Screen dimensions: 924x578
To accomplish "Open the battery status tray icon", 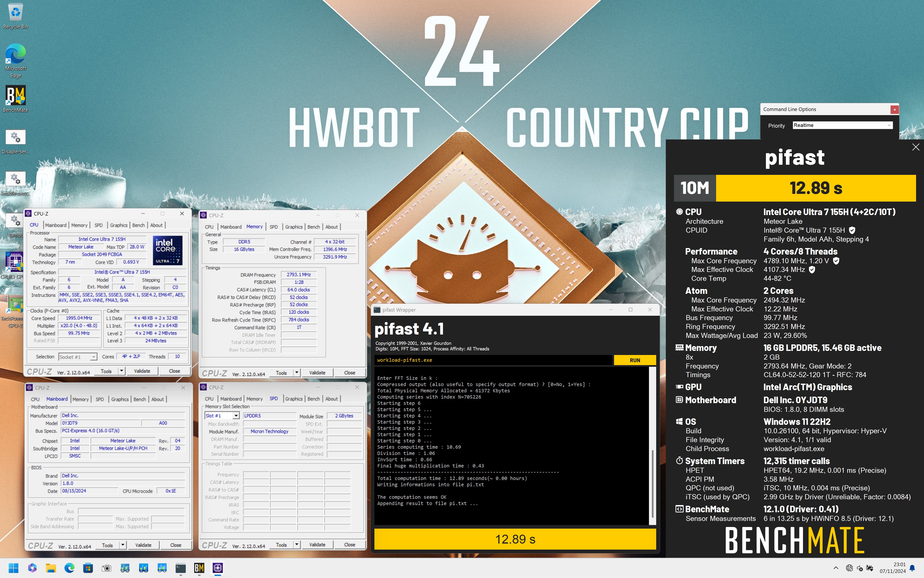I will coord(870,568).
